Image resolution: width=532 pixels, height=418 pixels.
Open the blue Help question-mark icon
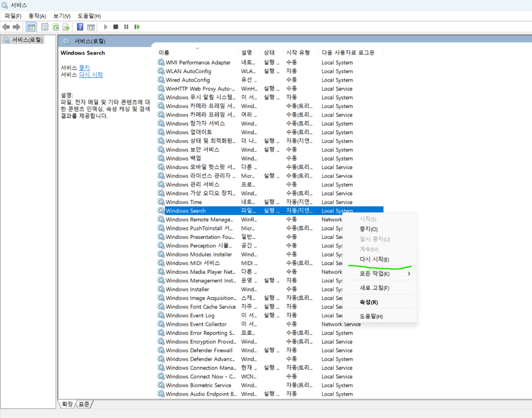click(x=80, y=27)
